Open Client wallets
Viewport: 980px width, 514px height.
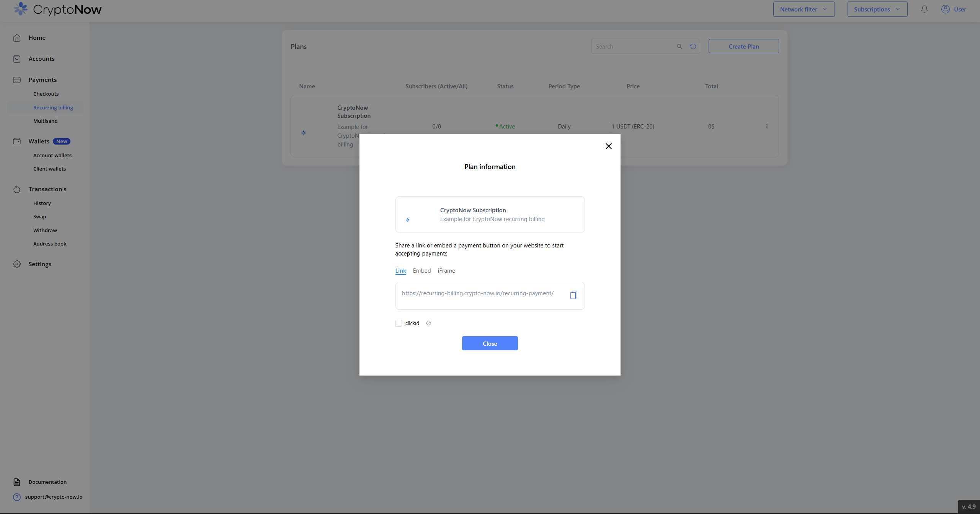coord(49,169)
